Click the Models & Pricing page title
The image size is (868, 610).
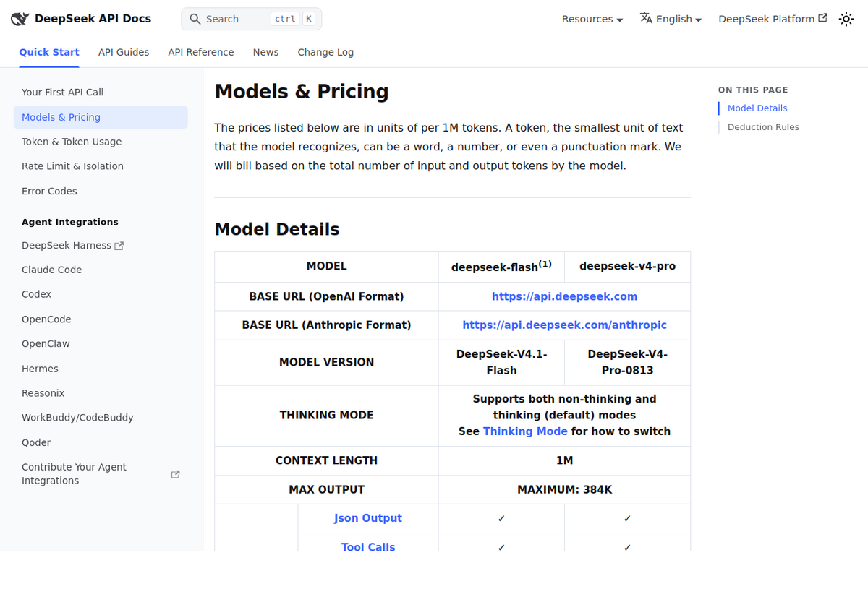(302, 92)
